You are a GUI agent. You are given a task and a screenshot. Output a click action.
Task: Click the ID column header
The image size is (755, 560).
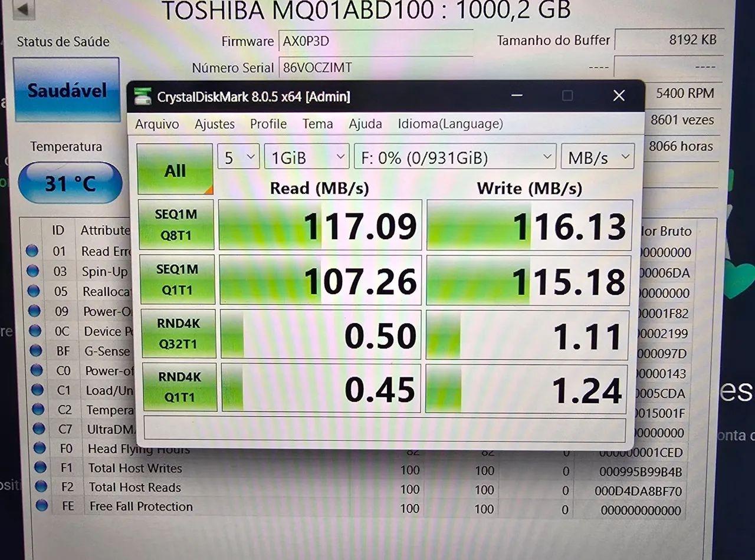point(58,230)
